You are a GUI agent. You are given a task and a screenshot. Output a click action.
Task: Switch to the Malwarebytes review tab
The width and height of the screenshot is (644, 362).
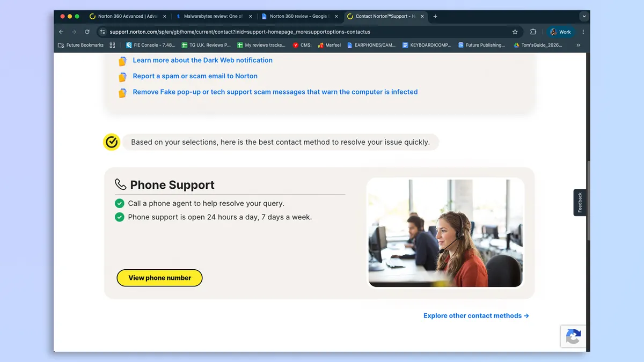[x=214, y=16]
